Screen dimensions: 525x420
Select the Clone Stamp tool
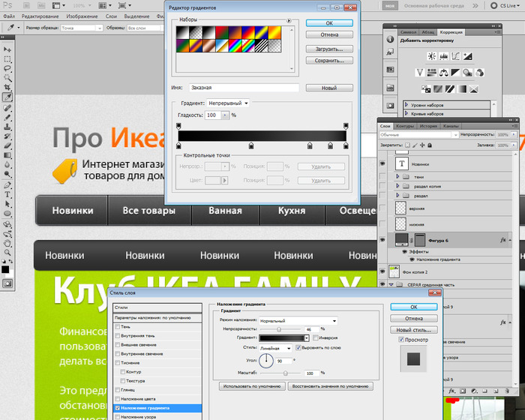[x=7, y=127]
